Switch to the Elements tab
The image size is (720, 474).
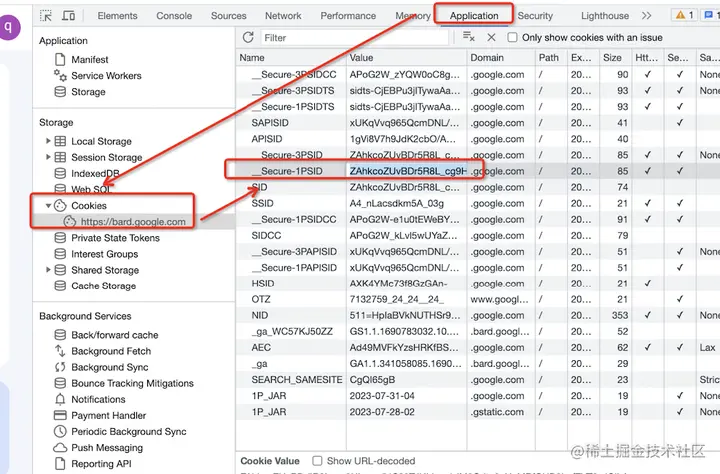click(117, 16)
